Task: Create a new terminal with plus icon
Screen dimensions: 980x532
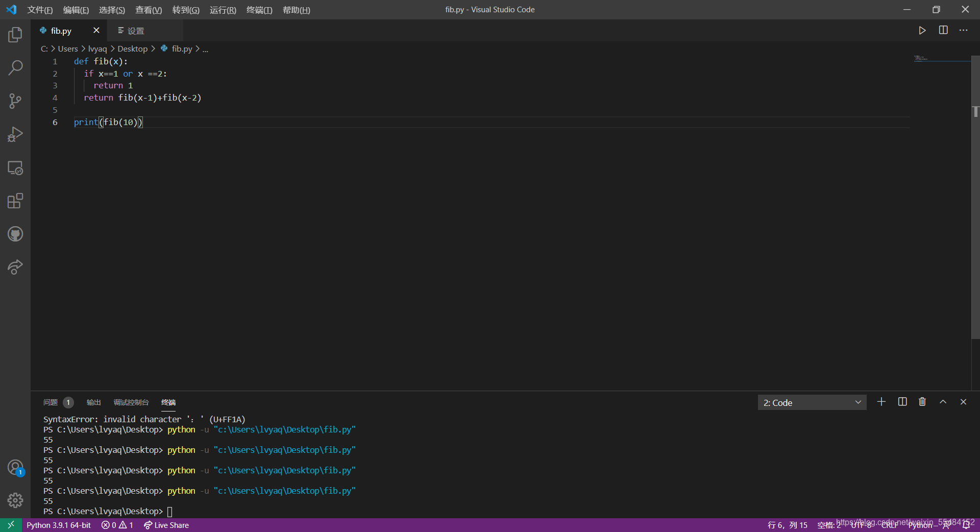Action: (881, 402)
